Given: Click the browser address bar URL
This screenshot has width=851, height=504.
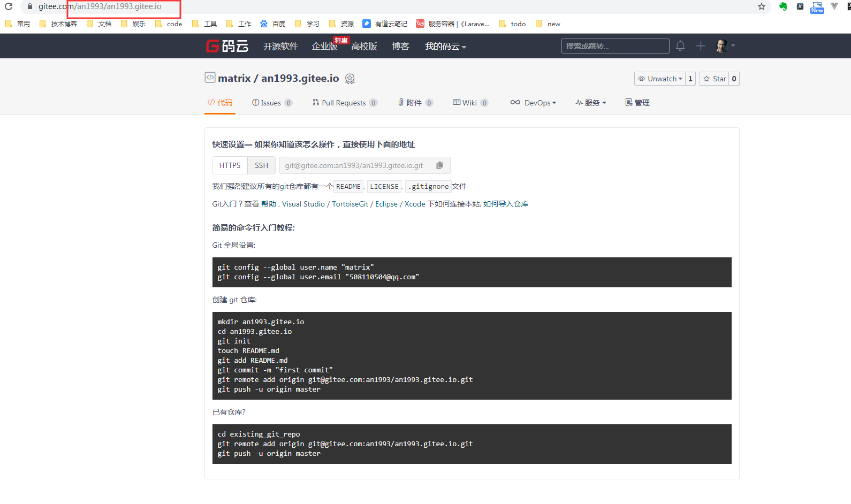Looking at the screenshot, I should [100, 6].
